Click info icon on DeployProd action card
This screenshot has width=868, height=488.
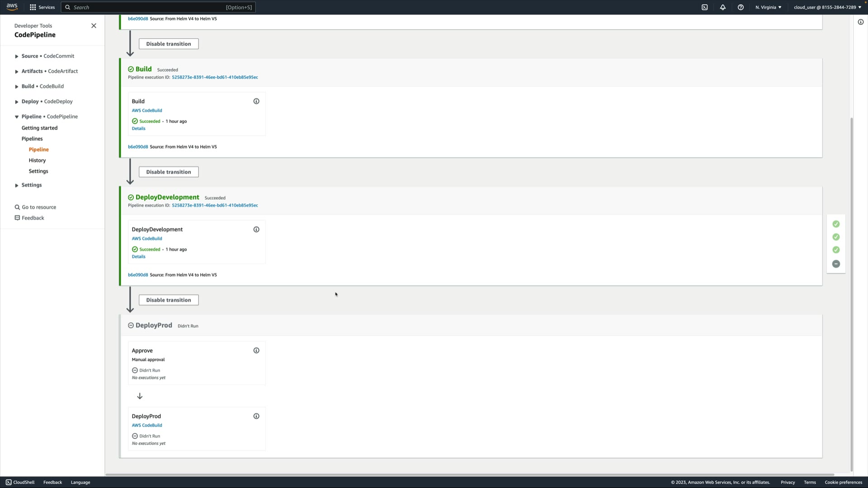[x=256, y=416]
